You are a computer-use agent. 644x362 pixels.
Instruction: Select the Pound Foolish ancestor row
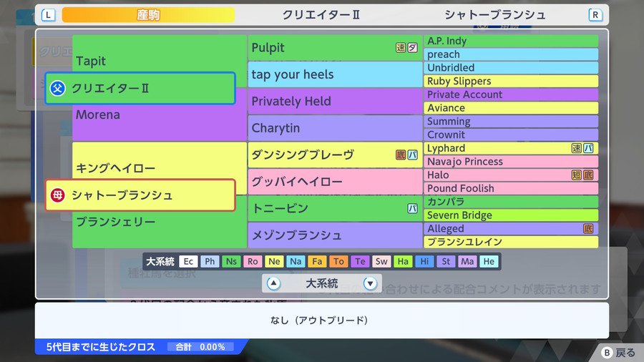(x=511, y=188)
